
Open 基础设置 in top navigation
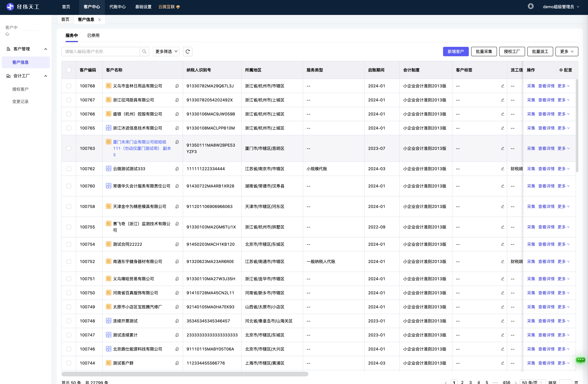click(x=143, y=7)
